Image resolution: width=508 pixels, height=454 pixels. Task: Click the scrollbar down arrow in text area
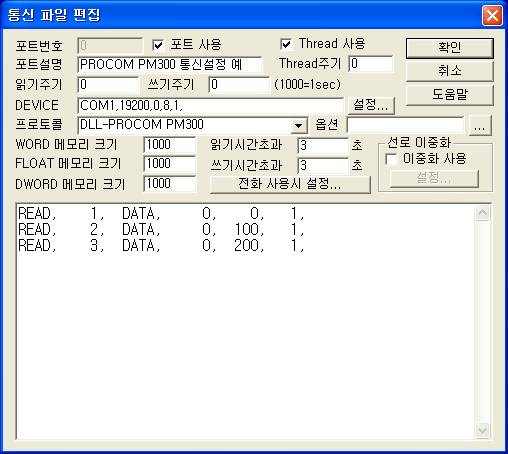(x=482, y=430)
